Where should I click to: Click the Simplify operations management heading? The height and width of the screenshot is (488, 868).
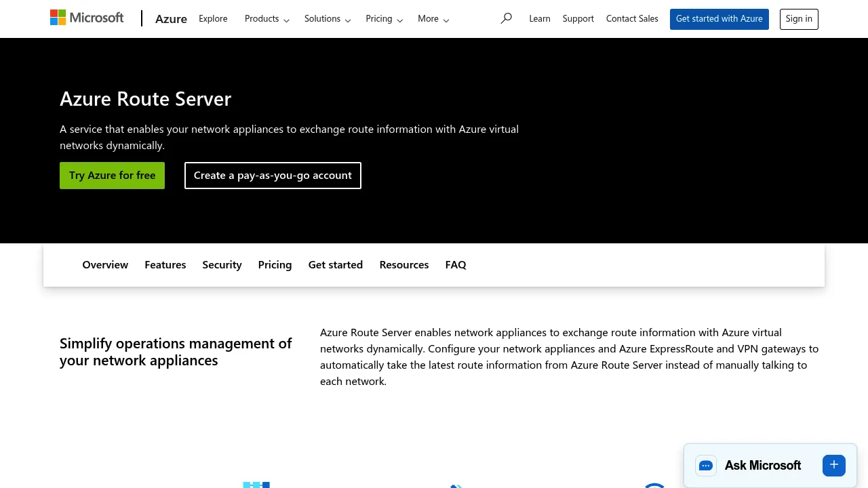coord(176,352)
